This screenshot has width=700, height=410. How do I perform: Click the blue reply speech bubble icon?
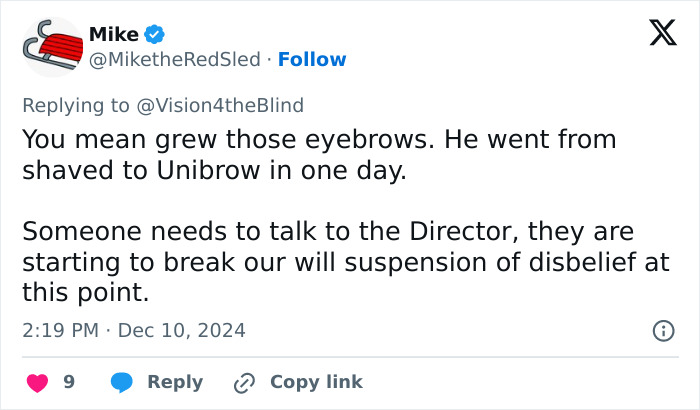click(122, 382)
